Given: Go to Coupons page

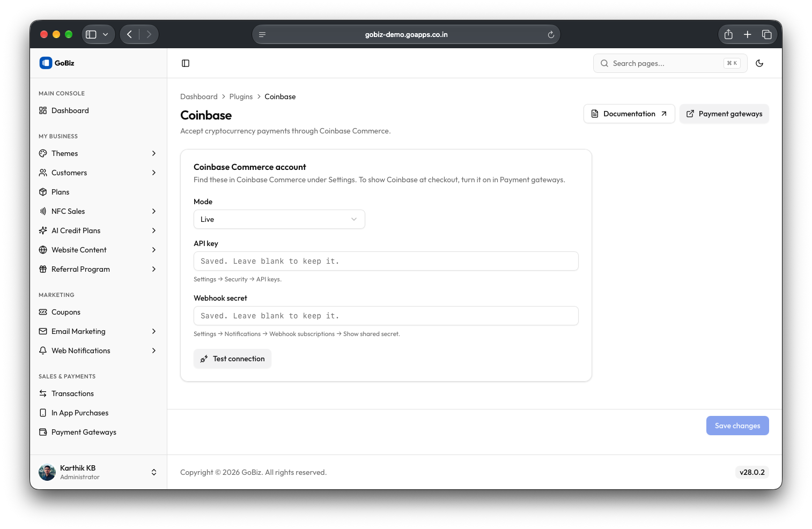Looking at the screenshot, I should (x=98, y=312).
